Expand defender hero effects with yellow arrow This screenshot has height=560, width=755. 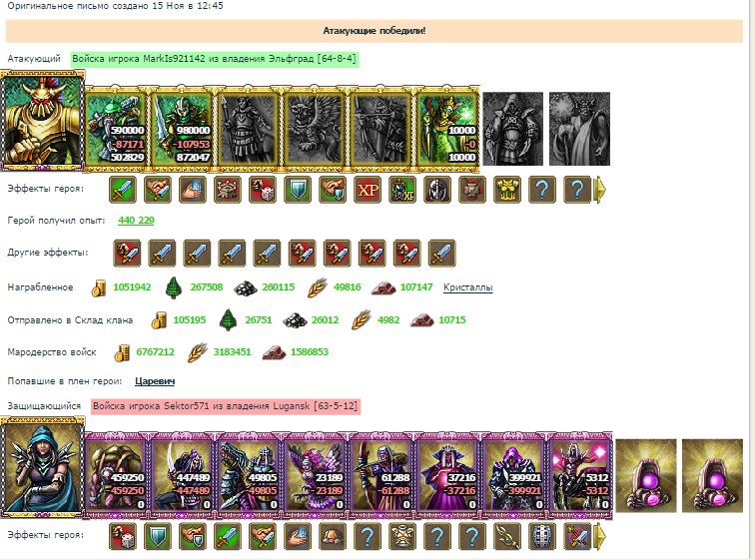(601, 536)
